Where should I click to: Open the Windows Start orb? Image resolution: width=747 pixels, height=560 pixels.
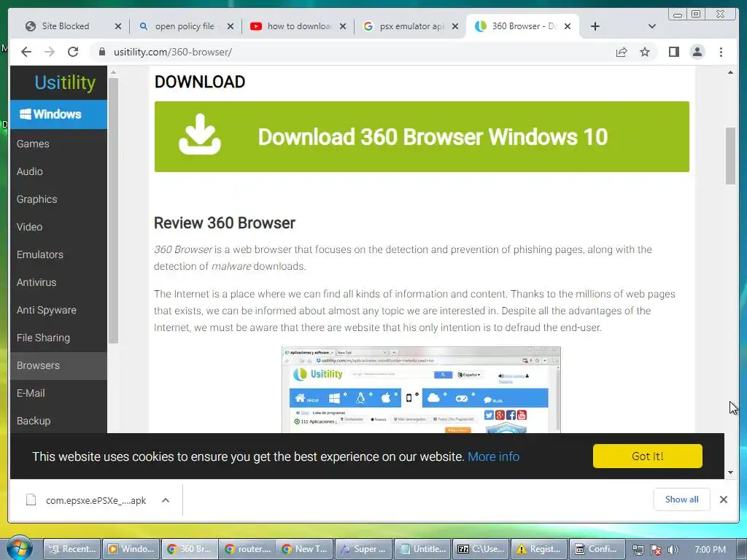(x=19, y=548)
